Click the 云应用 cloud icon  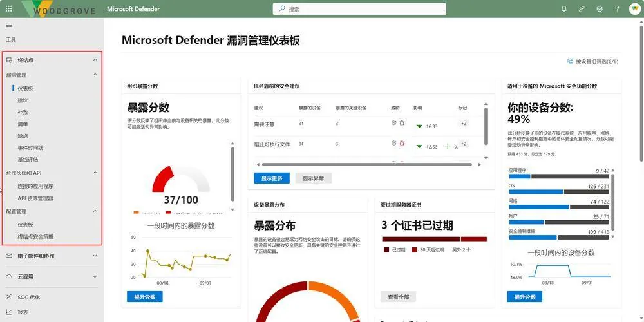9,276
